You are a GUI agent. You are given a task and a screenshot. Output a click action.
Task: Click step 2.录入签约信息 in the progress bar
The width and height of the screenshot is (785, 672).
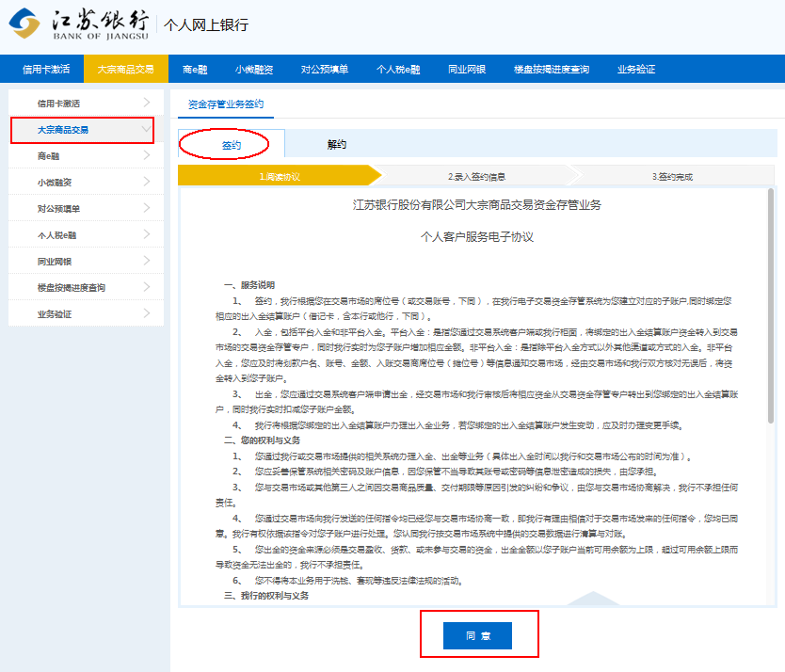click(476, 176)
